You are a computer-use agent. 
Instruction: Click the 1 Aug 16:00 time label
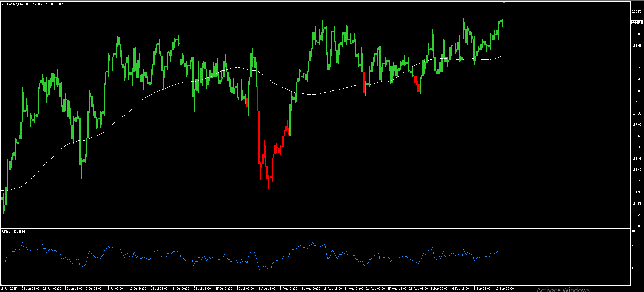(x=267, y=289)
